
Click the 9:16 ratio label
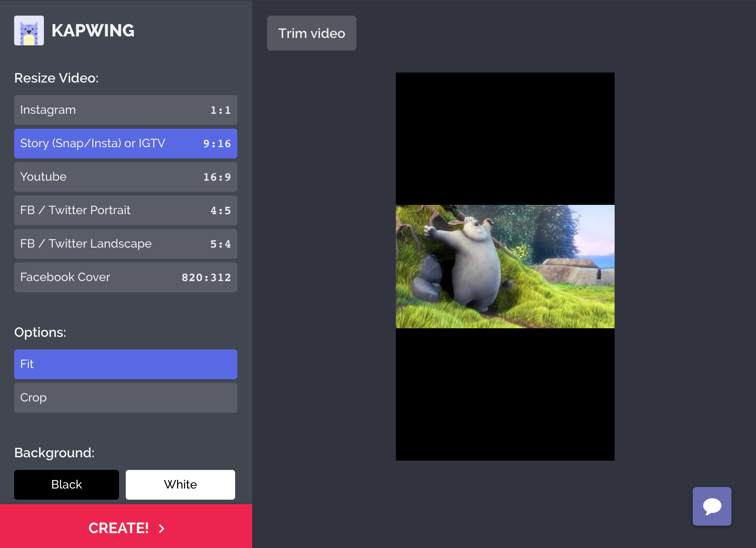[217, 144]
